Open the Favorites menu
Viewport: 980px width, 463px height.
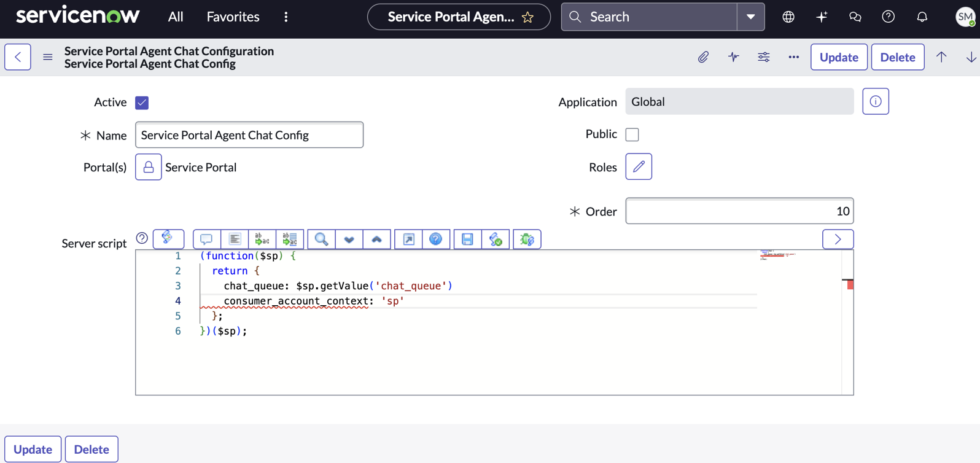point(233,17)
